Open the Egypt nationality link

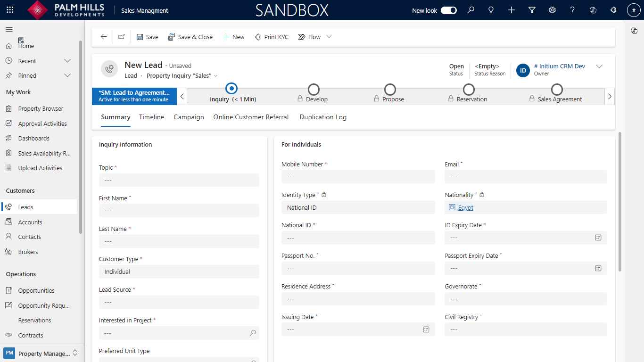(465, 207)
